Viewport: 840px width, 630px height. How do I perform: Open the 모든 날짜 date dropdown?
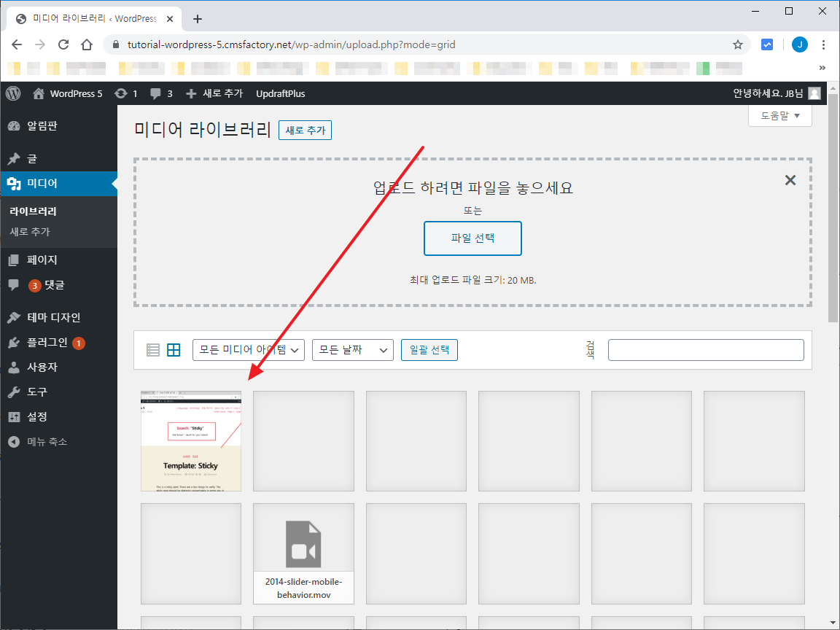352,350
